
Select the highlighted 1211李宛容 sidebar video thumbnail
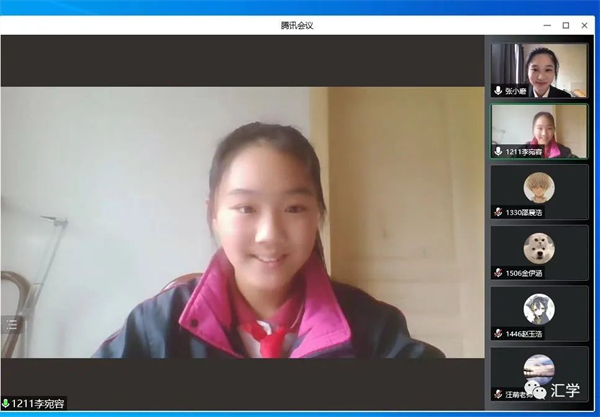[539, 131]
